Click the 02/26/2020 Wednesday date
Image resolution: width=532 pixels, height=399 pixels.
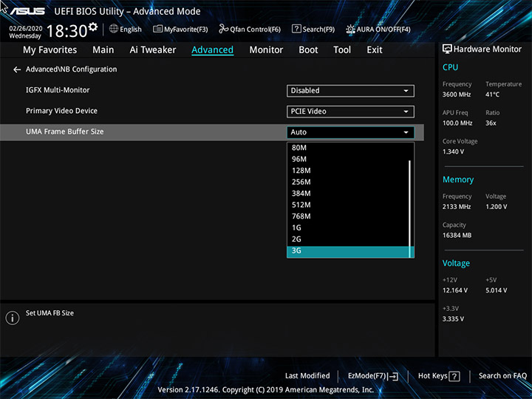pos(25,33)
